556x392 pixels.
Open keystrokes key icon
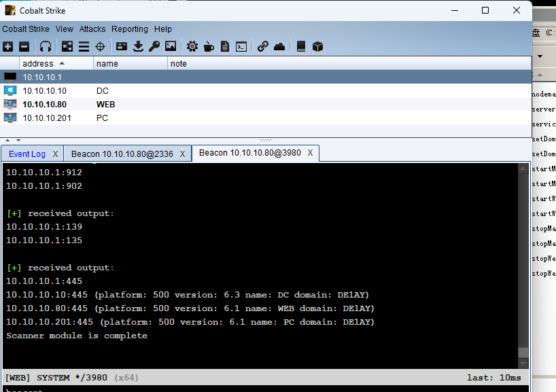coord(154,46)
